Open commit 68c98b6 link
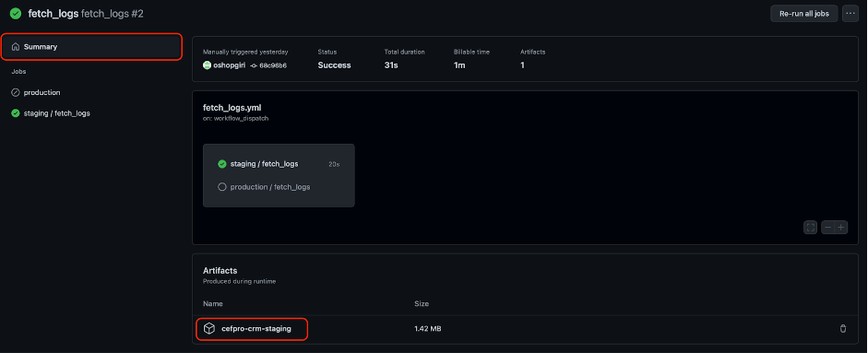The image size is (868, 353). (272, 65)
